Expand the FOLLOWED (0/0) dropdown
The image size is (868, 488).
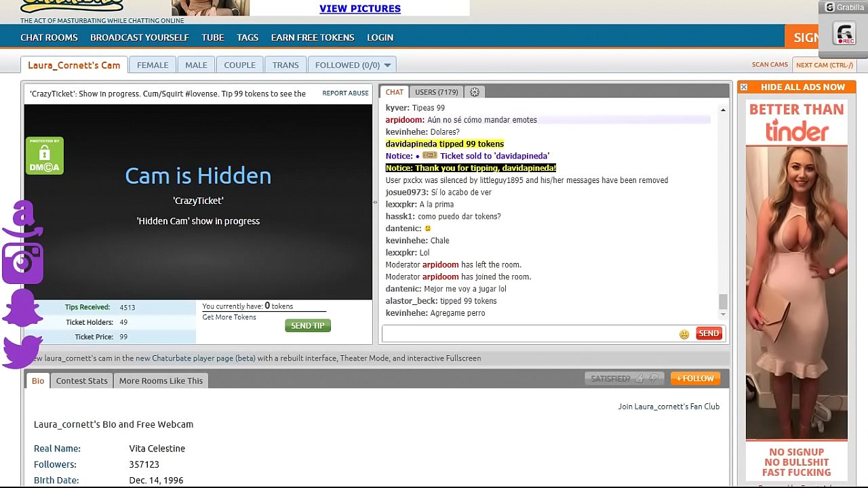coord(353,65)
